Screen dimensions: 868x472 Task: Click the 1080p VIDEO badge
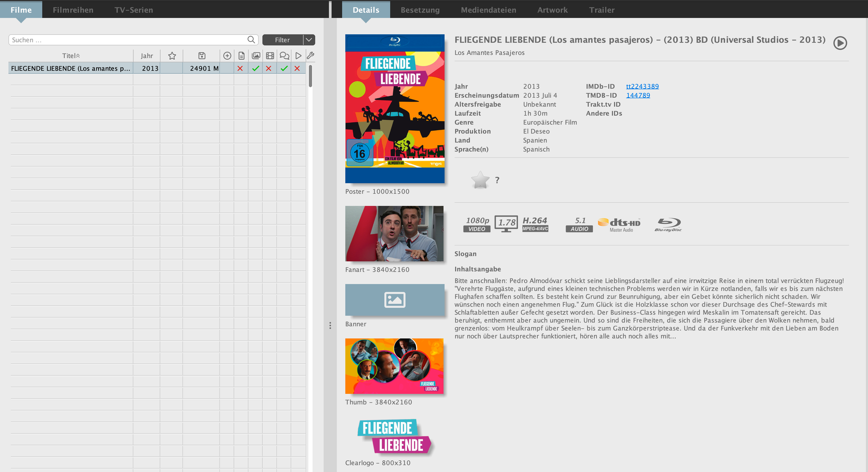(x=477, y=224)
